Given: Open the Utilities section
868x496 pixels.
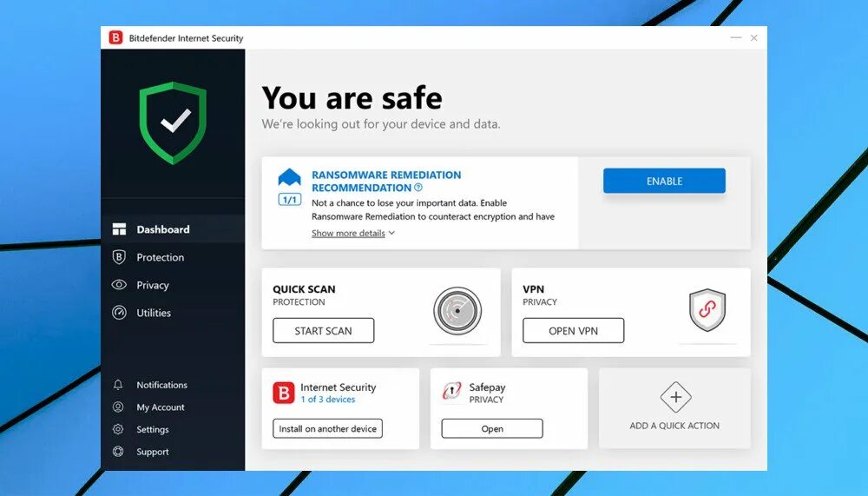Looking at the screenshot, I should tap(173, 313).
